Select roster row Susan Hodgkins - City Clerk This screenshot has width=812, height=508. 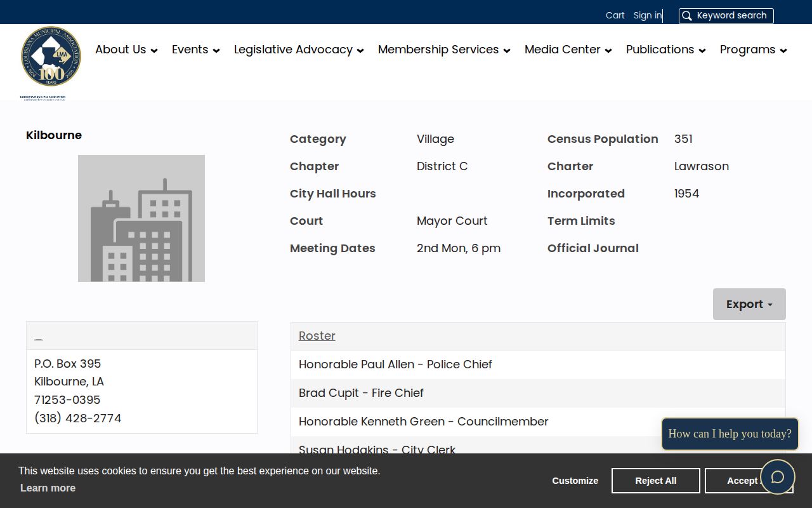coord(538,446)
